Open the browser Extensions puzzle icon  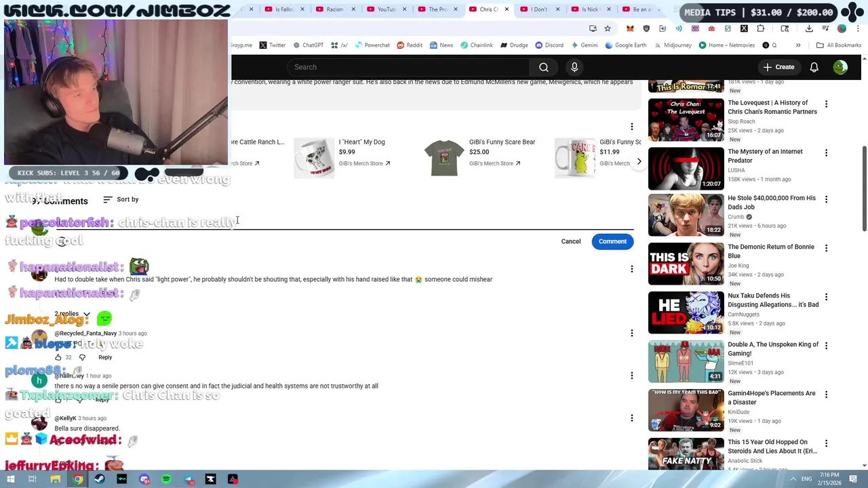tap(760, 28)
